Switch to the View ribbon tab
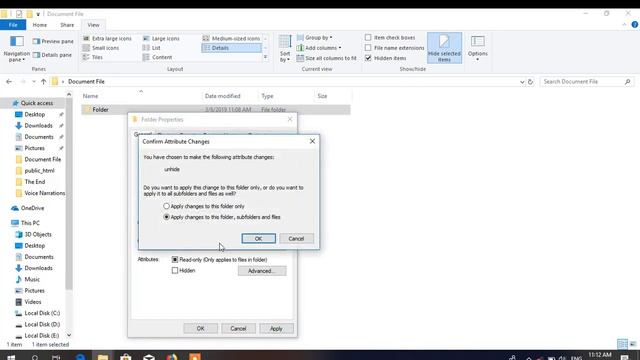 (93, 25)
